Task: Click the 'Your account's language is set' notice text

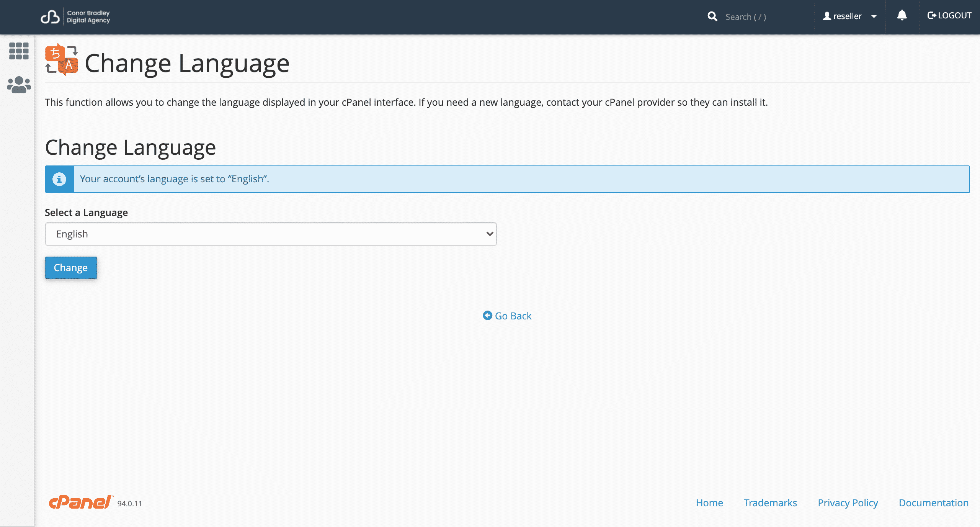Action: click(x=174, y=179)
